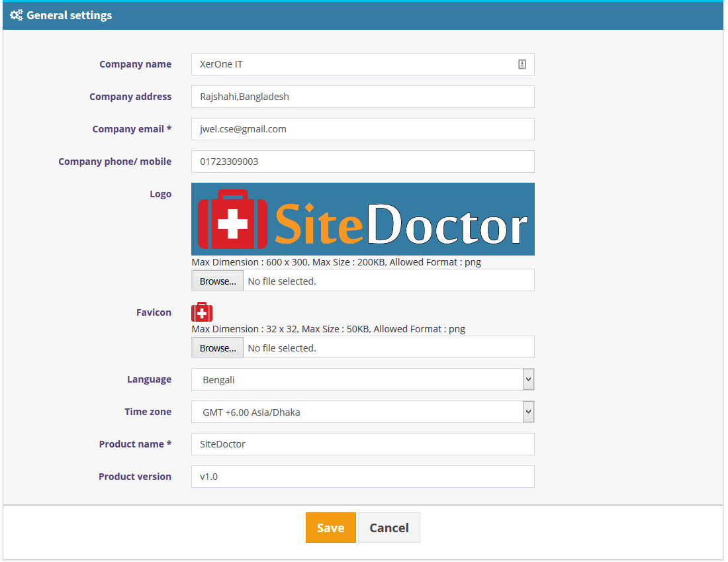The width and height of the screenshot is (728, 562).
Task: Click the Company address label
Action: [130, 97]
